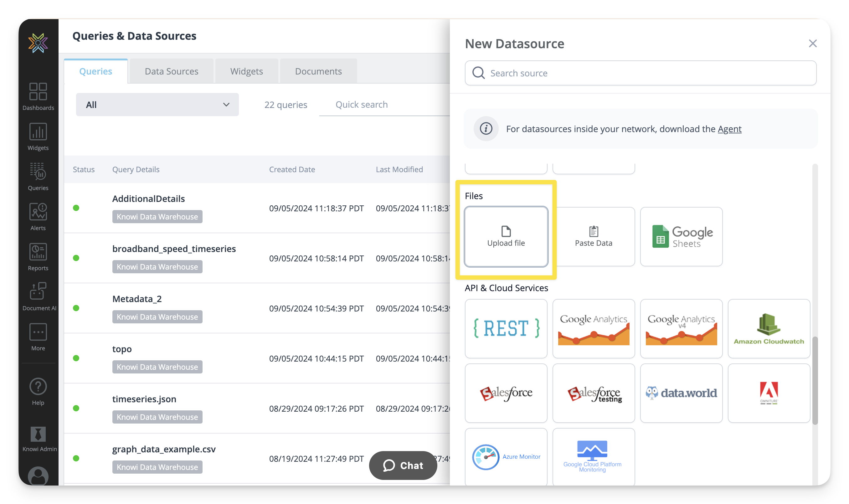Switch to the Data Sources tab
The width and height of the screenshot is (849, 504).
[x=172, y=71]
